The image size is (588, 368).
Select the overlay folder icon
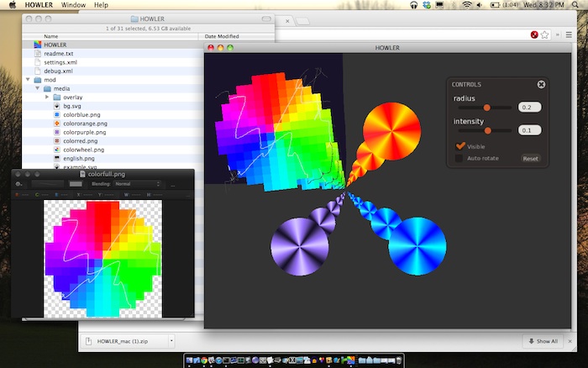(x=56, y=97)
